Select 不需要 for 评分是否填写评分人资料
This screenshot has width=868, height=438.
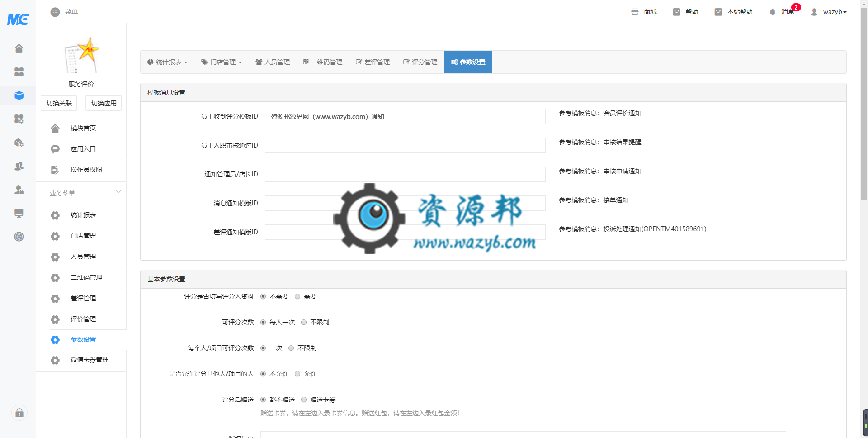(263, 297)
